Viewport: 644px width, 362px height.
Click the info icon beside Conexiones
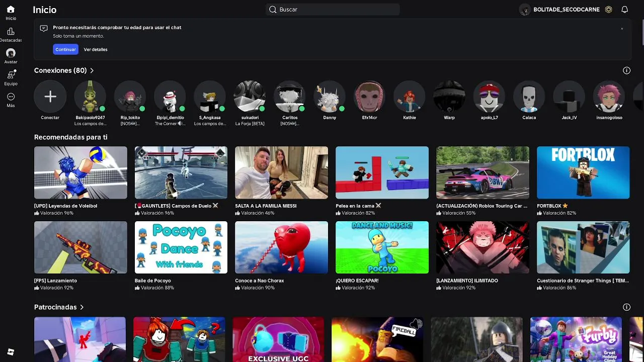pyautogui.click(x=626, y=70)
